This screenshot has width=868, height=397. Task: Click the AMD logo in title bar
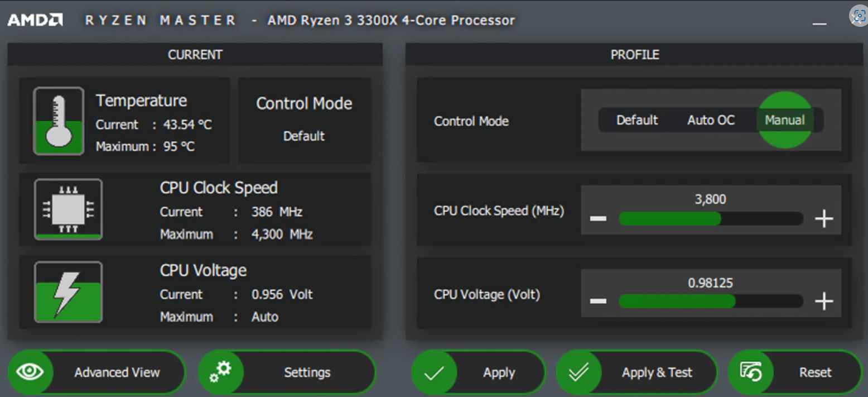(x=35, y=21)
